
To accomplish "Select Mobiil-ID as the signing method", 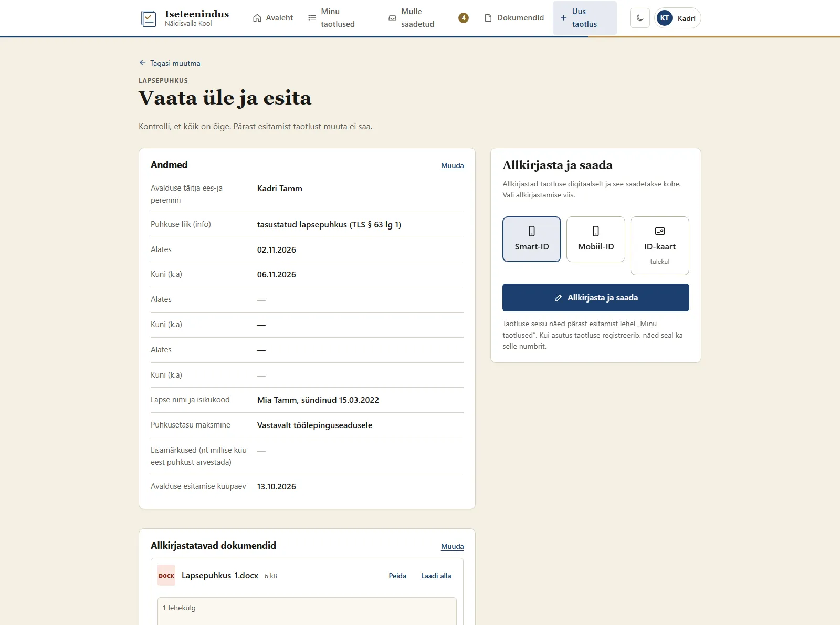I will pos(596,239).
